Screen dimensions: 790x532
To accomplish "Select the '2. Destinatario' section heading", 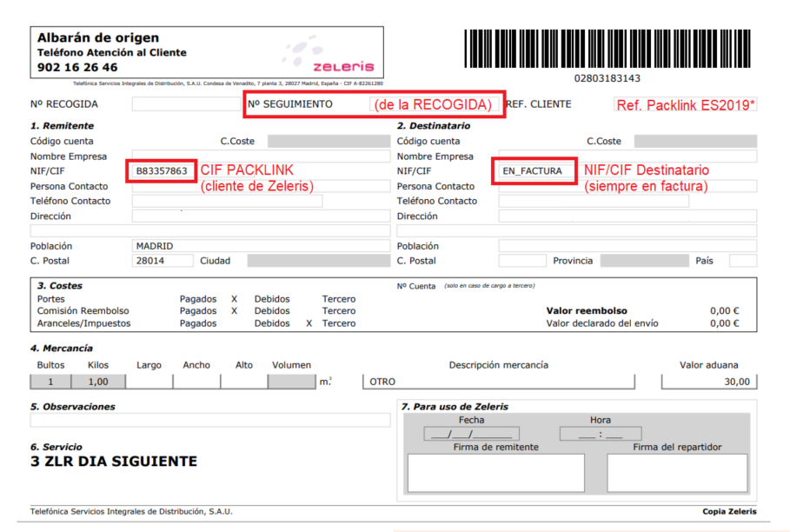I will coord(434,126).
